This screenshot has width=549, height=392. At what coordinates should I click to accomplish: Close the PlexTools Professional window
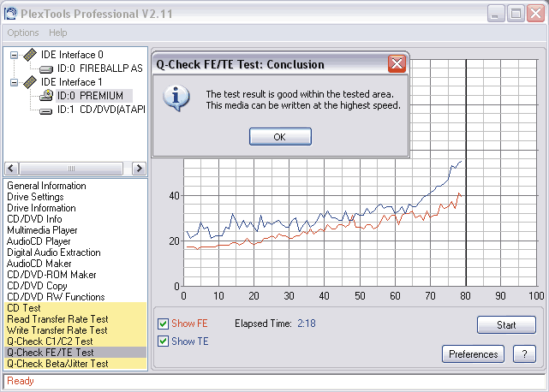coord(536,14)
